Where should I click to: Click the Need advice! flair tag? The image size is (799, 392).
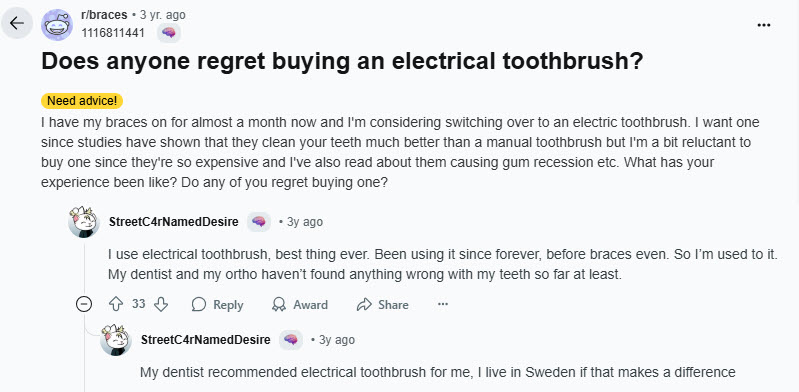[82, 101]
